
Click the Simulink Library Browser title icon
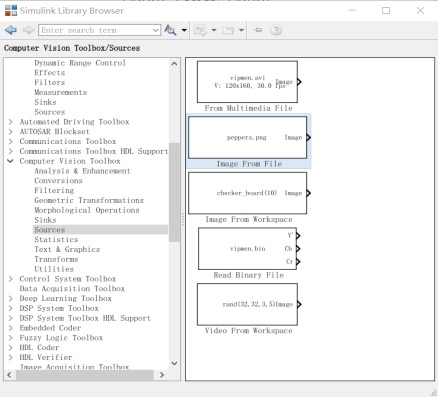[x=11, y=10]
